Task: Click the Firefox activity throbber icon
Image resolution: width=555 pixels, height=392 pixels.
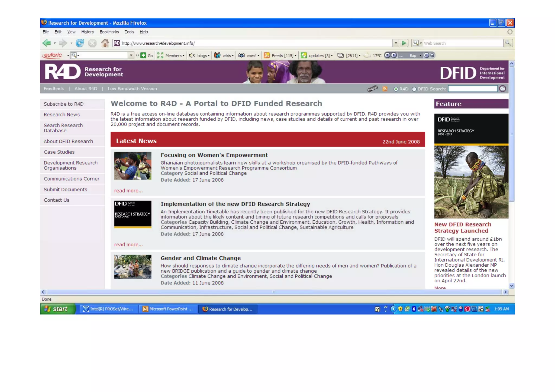Action: click(510, 32)
